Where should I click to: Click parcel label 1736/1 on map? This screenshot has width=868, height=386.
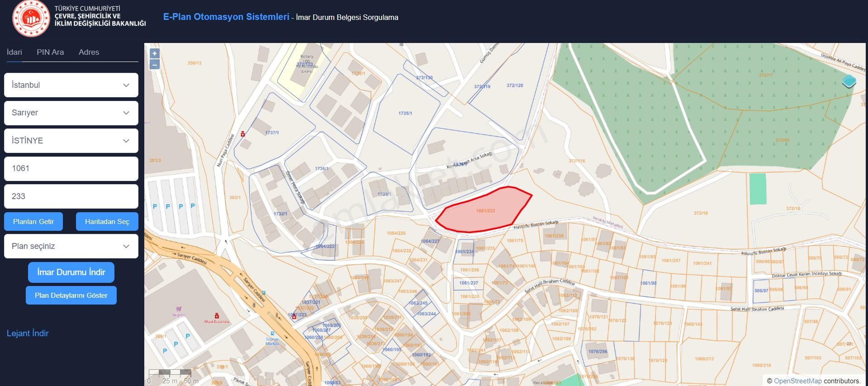[322, 168]
